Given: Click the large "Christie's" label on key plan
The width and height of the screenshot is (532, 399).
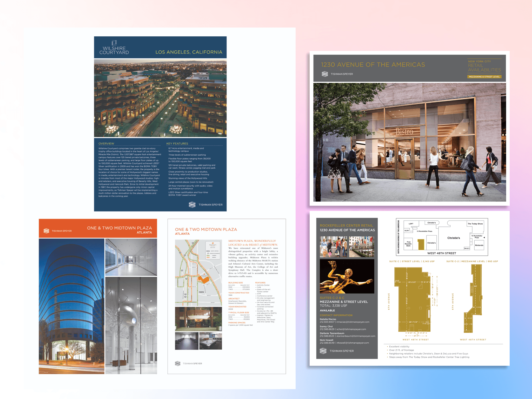Looking at the screenshot, I should (x=454, y=238).
